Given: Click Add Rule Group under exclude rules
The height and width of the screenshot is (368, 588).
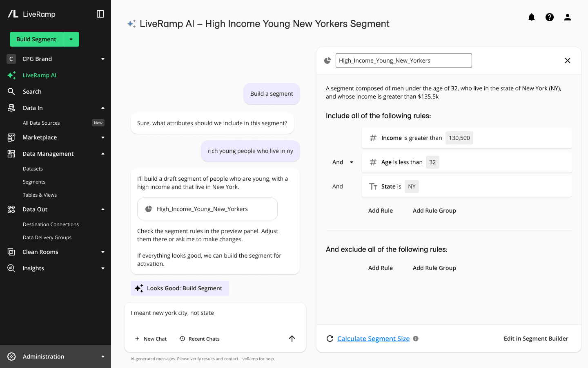Looking at the screenshot, I should [434, 268].
